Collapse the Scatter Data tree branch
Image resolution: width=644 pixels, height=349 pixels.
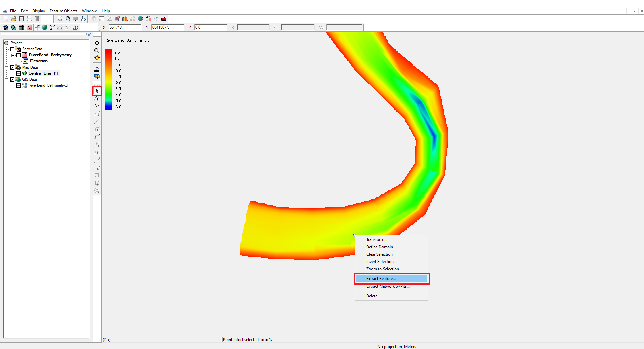(x=6, y=49)
